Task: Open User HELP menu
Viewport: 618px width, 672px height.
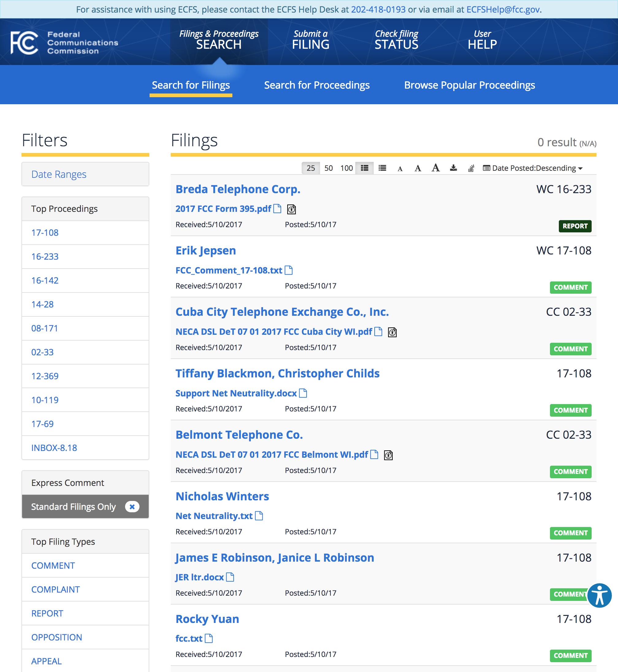Action: pos(482,40)
